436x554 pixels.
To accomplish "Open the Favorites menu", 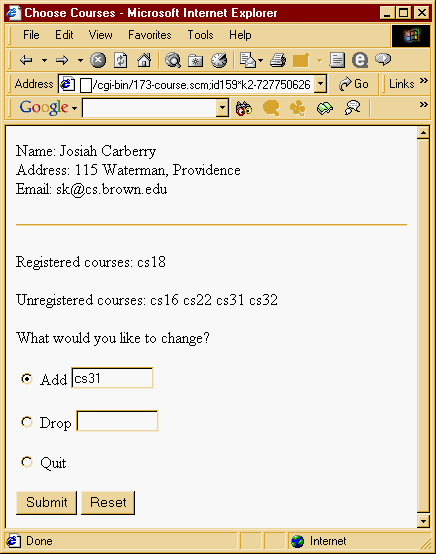I will [149, 35].
